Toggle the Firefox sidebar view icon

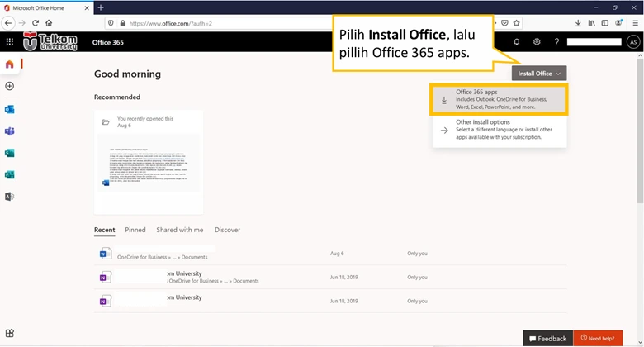click(605, 23)
